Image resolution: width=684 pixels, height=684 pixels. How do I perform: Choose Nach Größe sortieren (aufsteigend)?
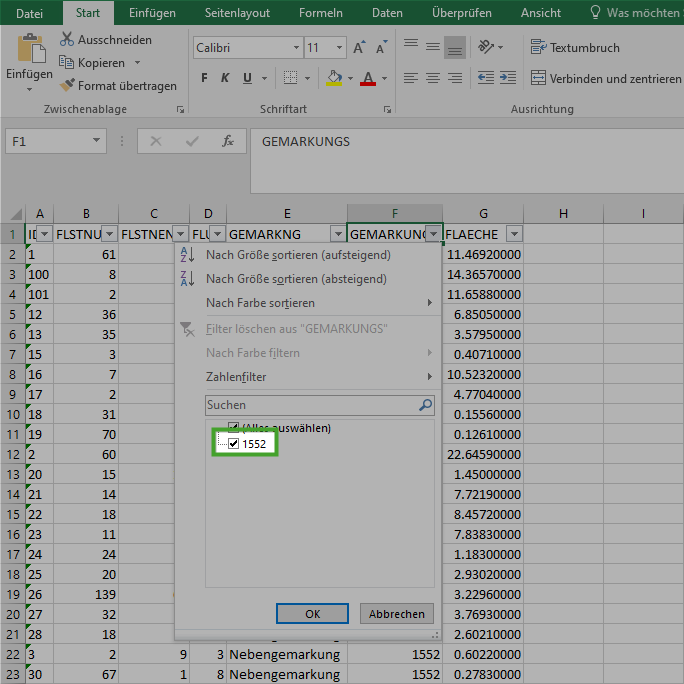coord(298,255)
